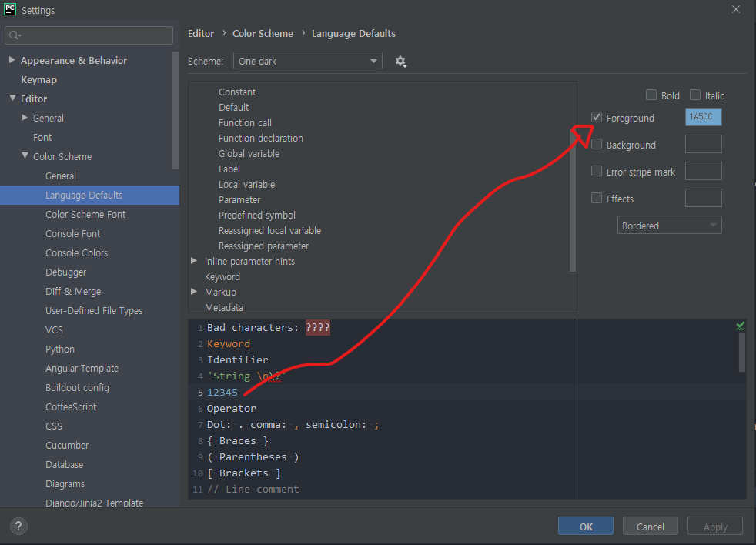The width and height of the screenshot is (756, 545).
Task: Check the Effects checkbox
Action: click(597, 199)
